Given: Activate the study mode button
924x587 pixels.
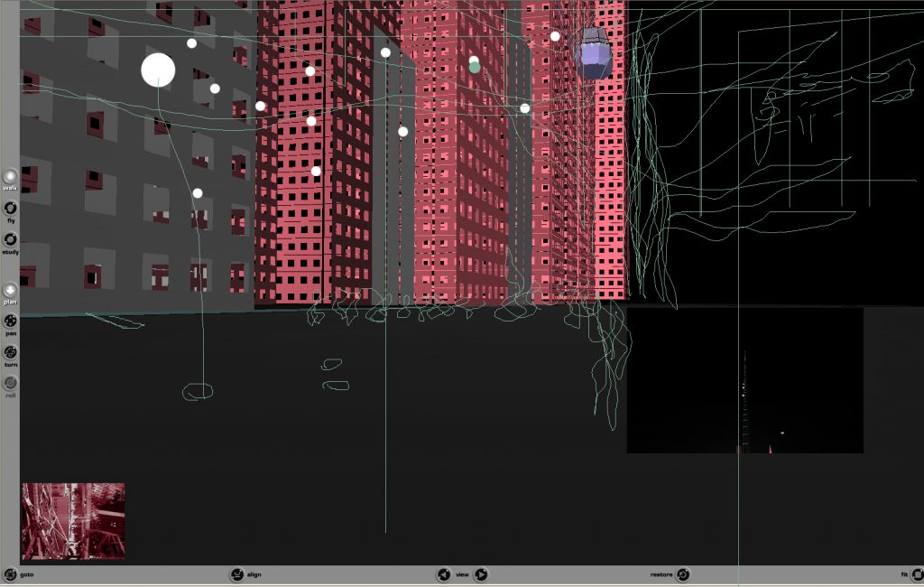Looking at the screenshot, I should [10, 239].
